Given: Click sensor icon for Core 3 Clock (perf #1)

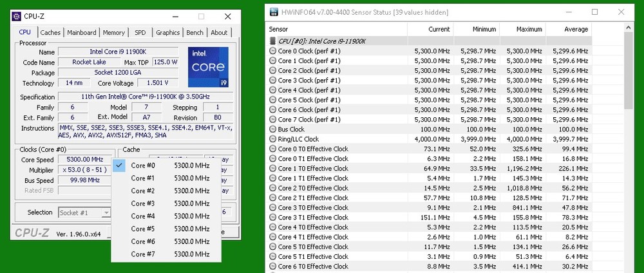Looking at the screenshot, I should coord(272,80).
